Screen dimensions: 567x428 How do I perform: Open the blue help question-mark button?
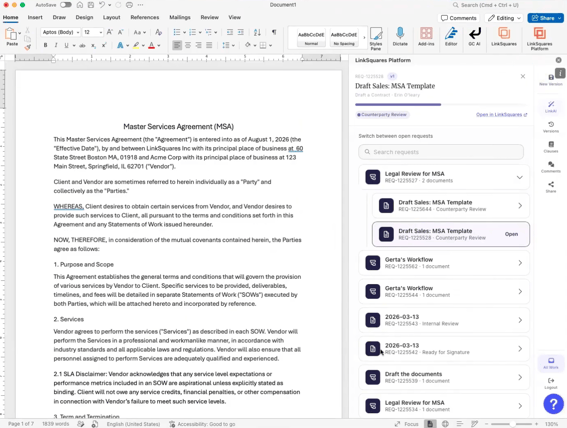coord(553,403)
